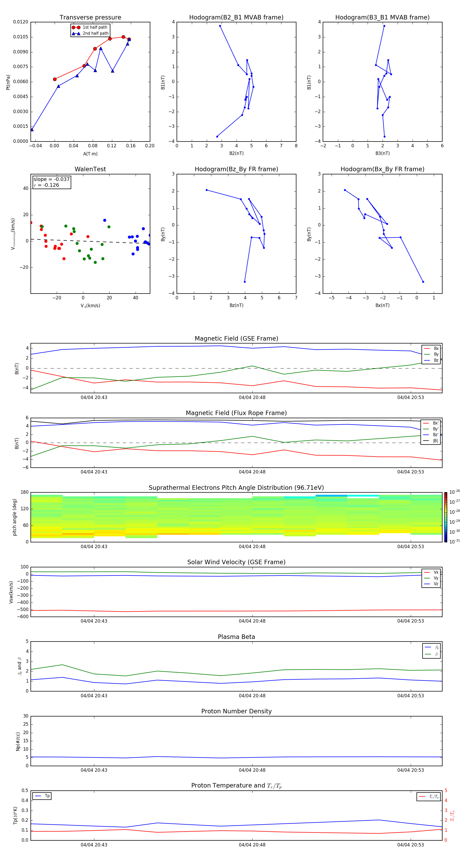The image size is (473, 868).
Task: Select "Bz'" in the flux rope legend
Action: 431,435
